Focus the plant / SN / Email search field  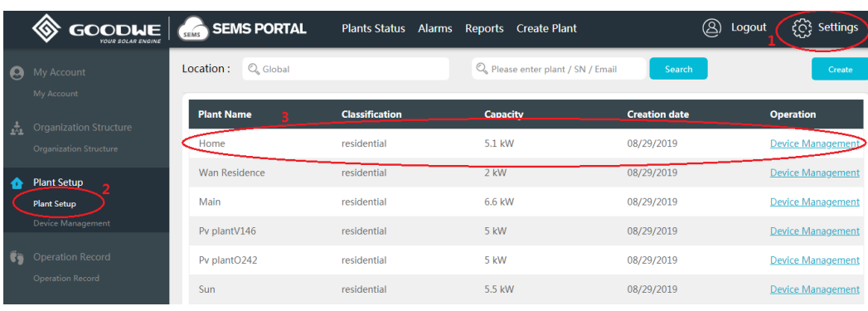tap(559, 69)
